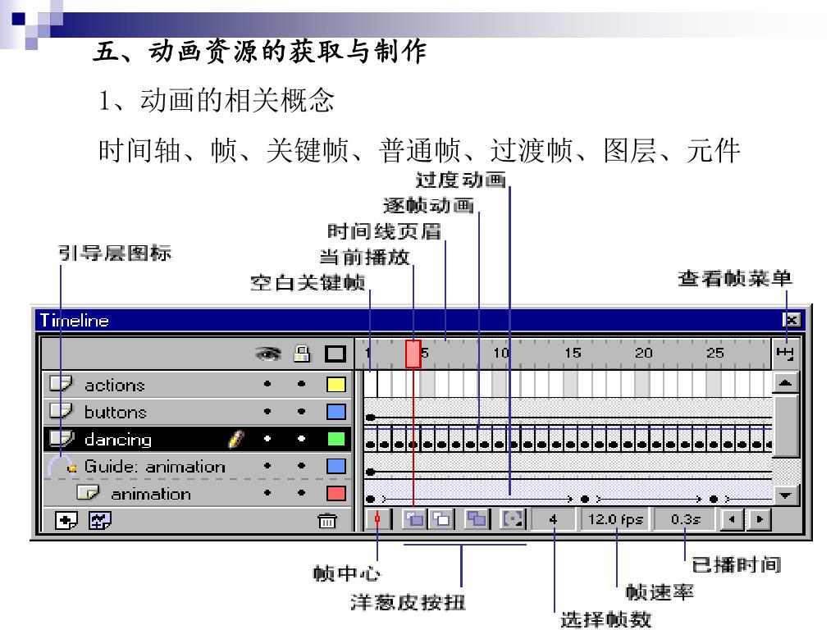Click frame 15 on timeline ruler
Image resolution: width=840 pixels, height=630 pixels.
[573, 353]
